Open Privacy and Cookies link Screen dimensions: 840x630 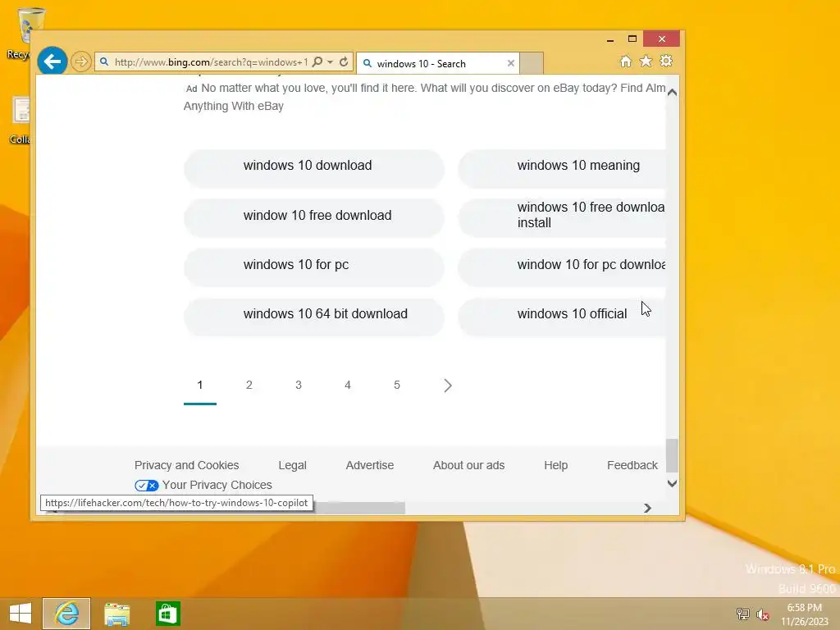point(186,466)
